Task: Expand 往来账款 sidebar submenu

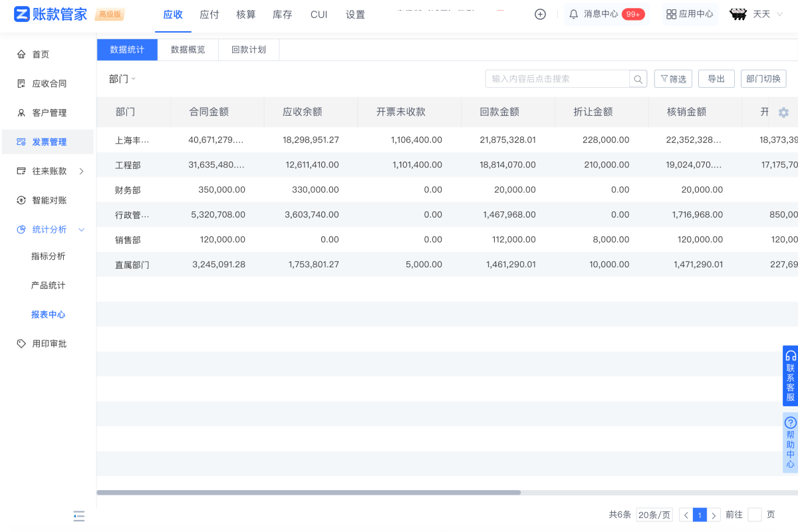Action: click(x=81, y=171)
